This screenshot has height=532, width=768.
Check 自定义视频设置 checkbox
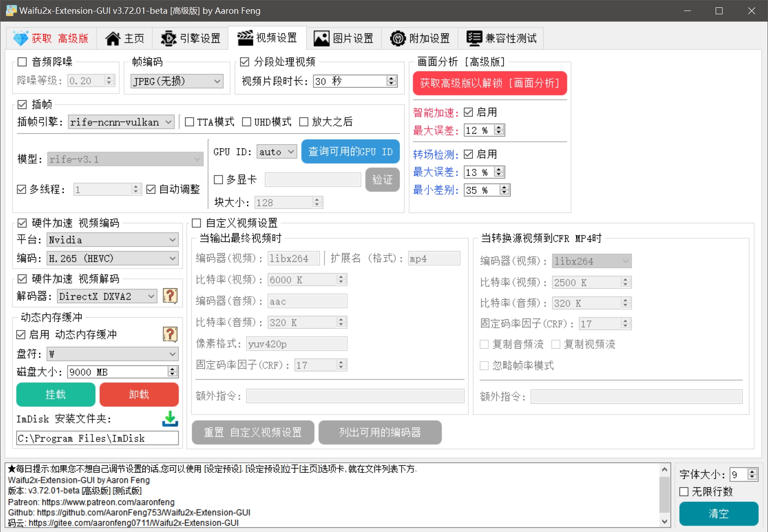pyautogui.click(x=196, y=223)
